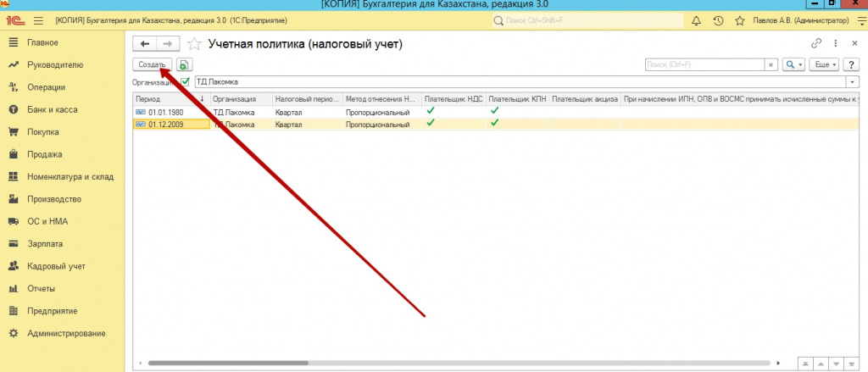Click Квартал cell in the 01.01.1980 row
Viewport: 868px width, 372px height.
point(308,113)
